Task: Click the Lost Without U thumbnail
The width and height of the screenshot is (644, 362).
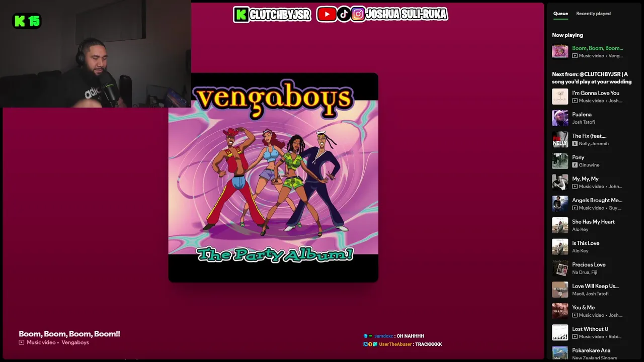Action: (560, 332)
